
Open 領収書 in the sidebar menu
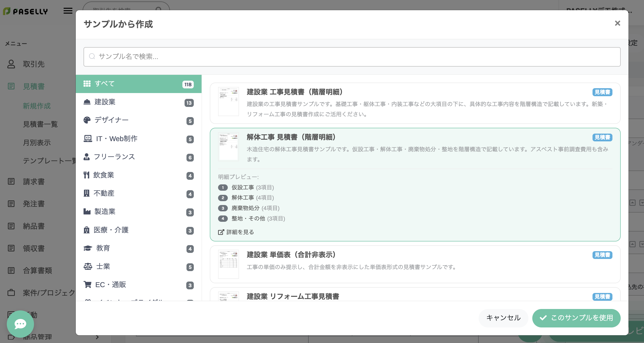(x=34, y=248)
